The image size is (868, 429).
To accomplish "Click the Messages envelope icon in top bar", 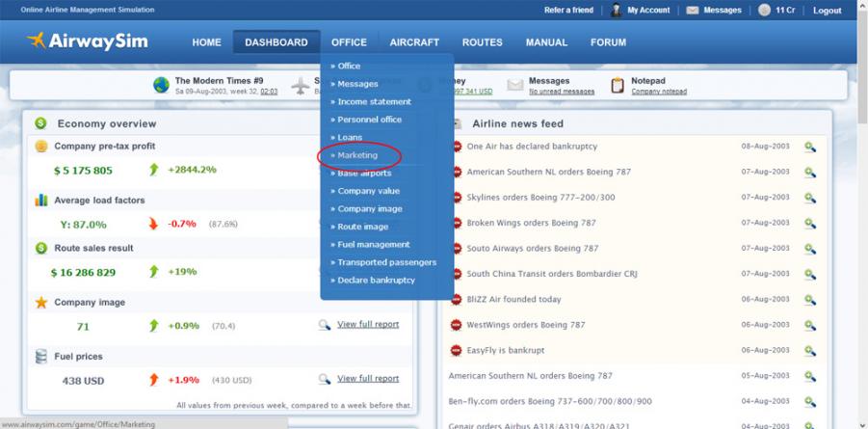I will pyautogui.click(x=692, y=10).
